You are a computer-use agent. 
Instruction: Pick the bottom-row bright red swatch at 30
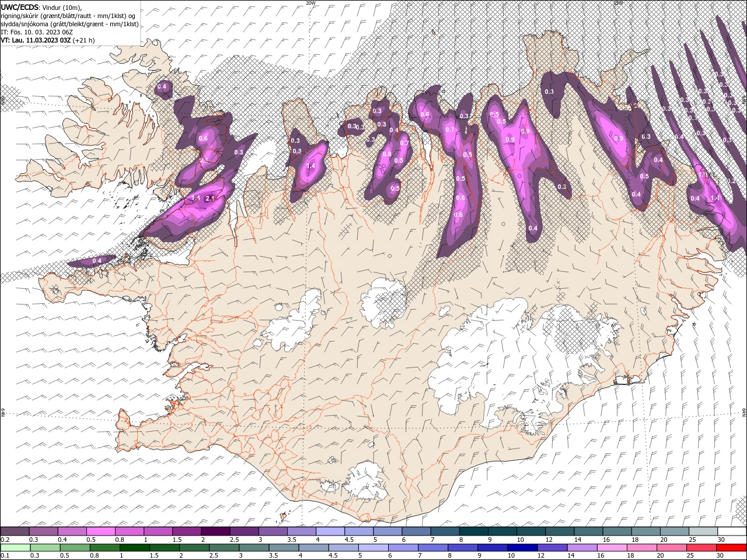pyautogui.click(x=731, y=548)
